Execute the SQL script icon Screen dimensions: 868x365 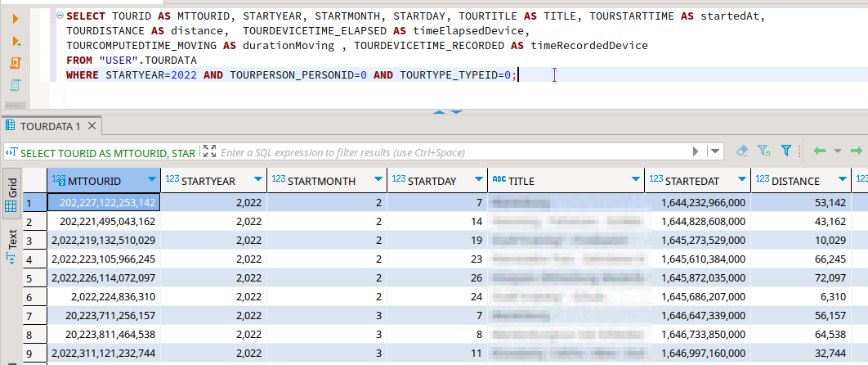(16, 63)
